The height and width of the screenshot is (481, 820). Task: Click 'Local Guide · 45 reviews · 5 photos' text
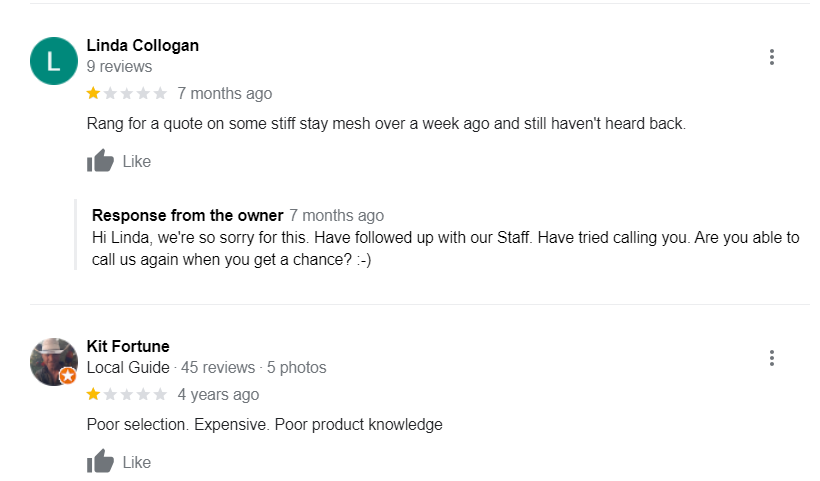[206, 368]
